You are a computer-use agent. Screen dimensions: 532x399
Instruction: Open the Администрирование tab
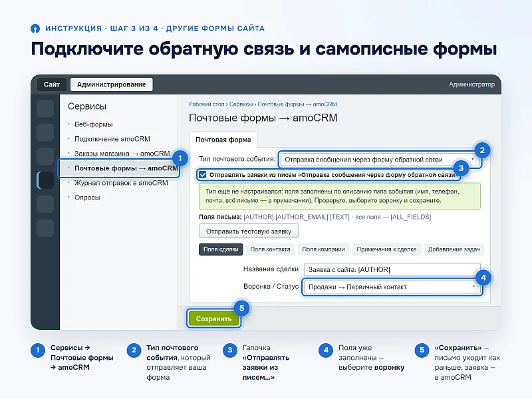pos(111,84)
